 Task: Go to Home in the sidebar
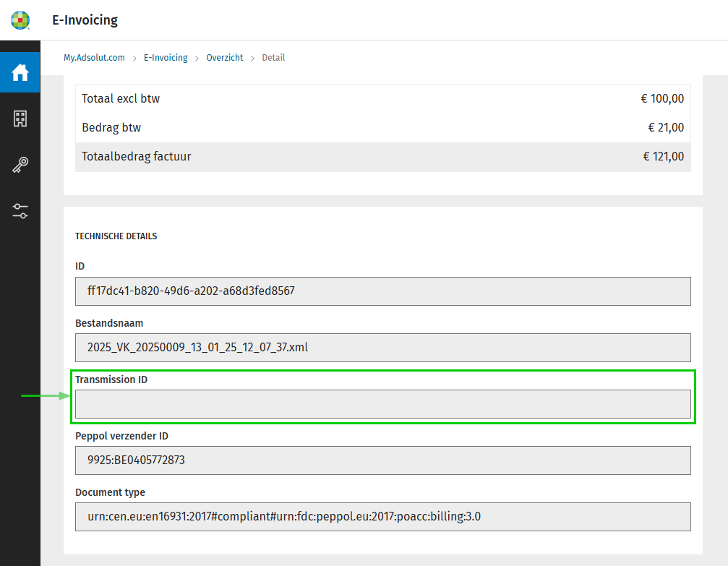20,72
